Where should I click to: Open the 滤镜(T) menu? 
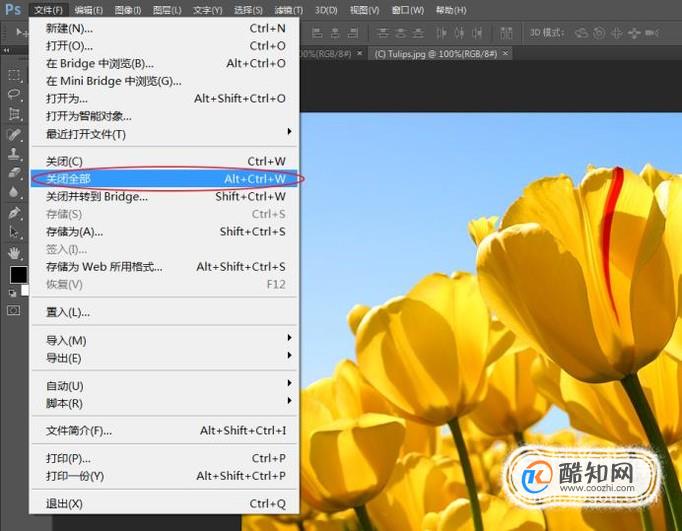pos(289,10)
